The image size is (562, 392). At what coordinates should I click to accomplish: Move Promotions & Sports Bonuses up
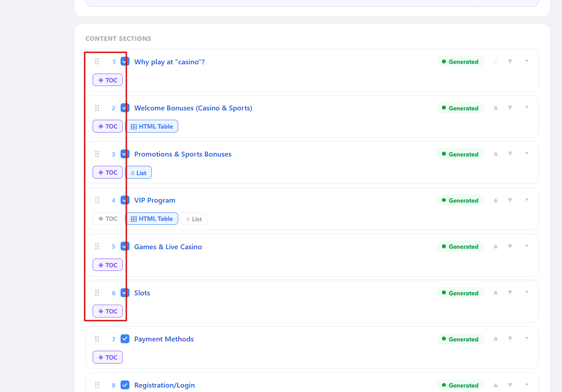tap(496, 153)
